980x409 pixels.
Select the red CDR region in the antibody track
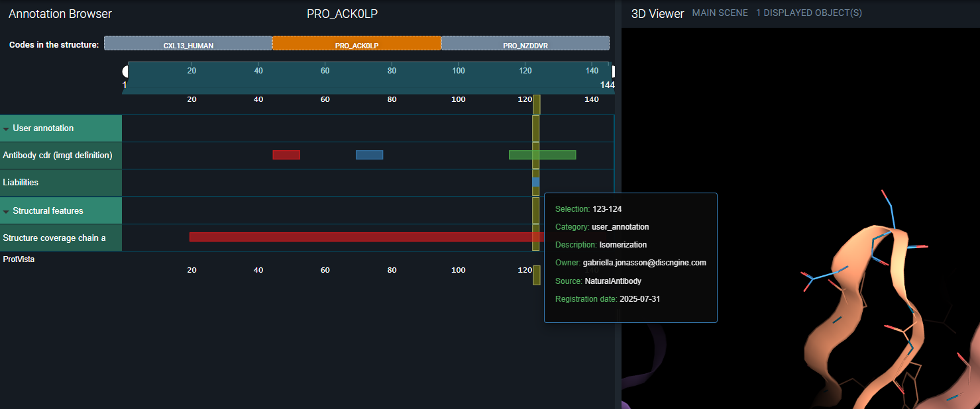tap(286, 155)
